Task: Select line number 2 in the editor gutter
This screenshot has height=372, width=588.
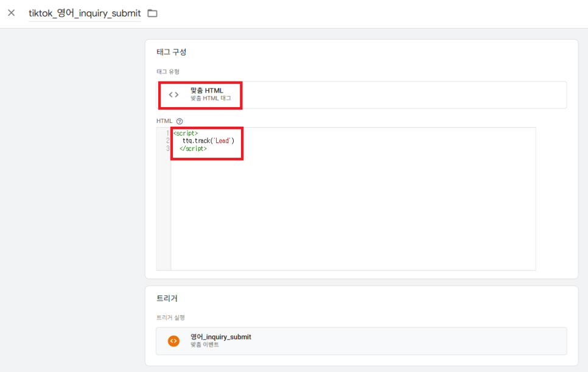Action: click(167, 141)
